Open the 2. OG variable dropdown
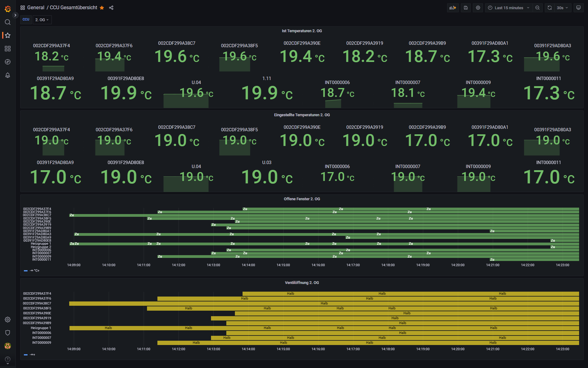 click(42, 20)
